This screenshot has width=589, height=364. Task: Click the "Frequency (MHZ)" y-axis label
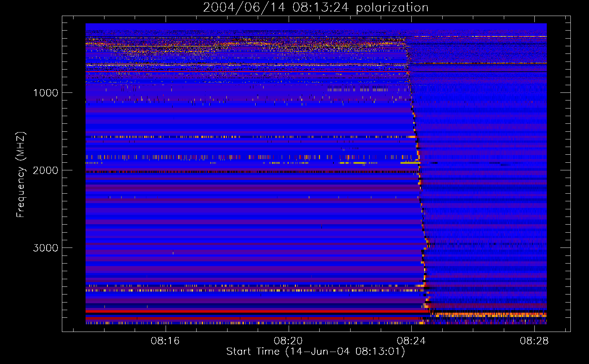click(21, 175)
